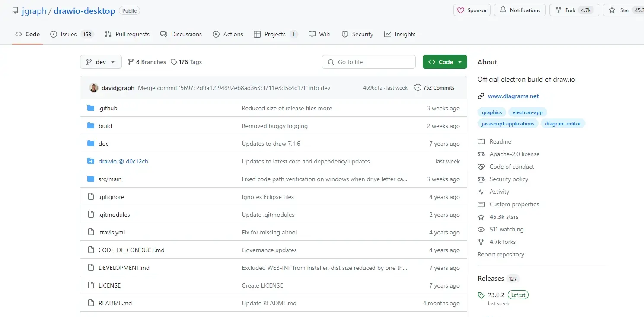Open the Security tab

[357, 34]
